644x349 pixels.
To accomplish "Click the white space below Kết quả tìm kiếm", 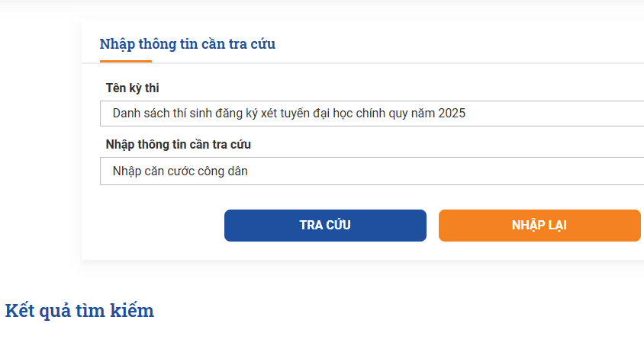I will click(x=246, y=336).
